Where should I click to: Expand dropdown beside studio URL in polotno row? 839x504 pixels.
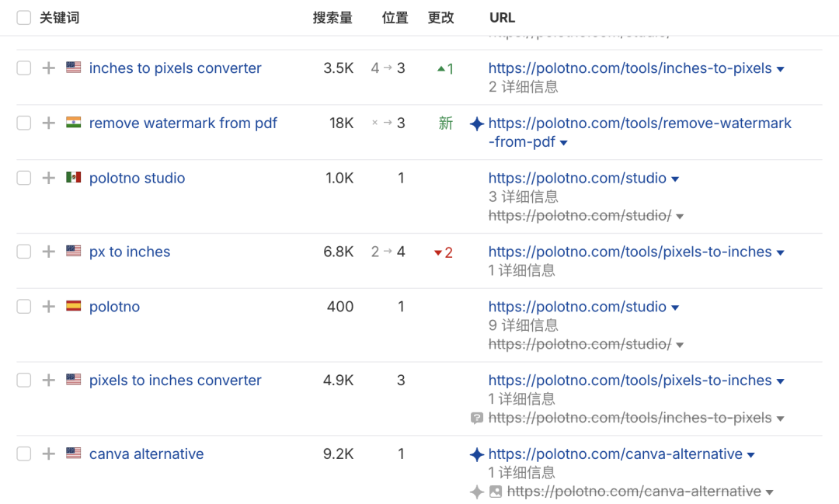675,308
